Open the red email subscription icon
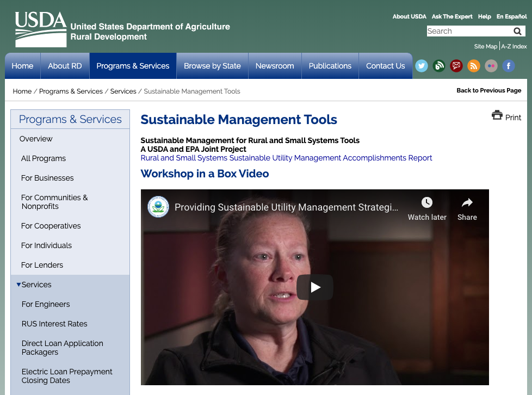This screenshot has height=395, width=532. tap(456, 66)
